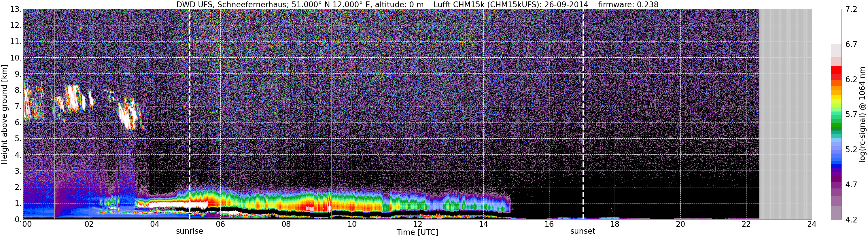This screenshot has width=868, height=238.
Task: Click the colorbar tick label "6.2"
Action: (x=851, y=80)
